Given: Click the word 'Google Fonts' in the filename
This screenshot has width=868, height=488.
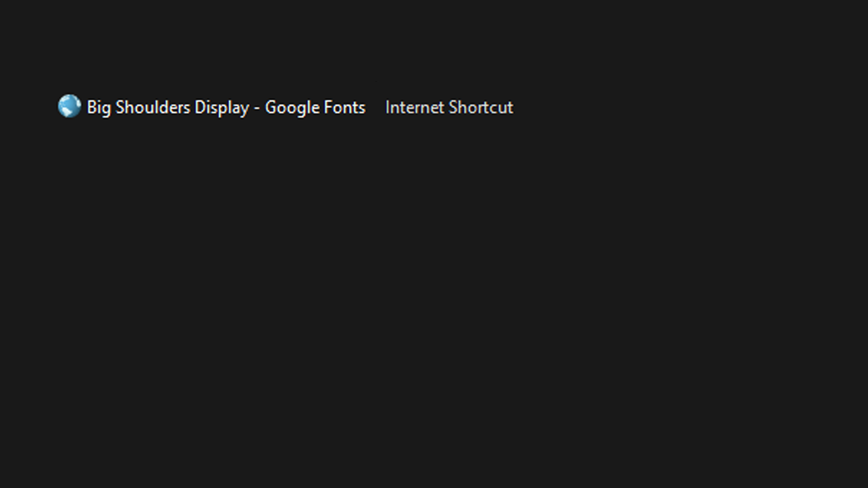Looking at the screenshot, I should [315, 107].
